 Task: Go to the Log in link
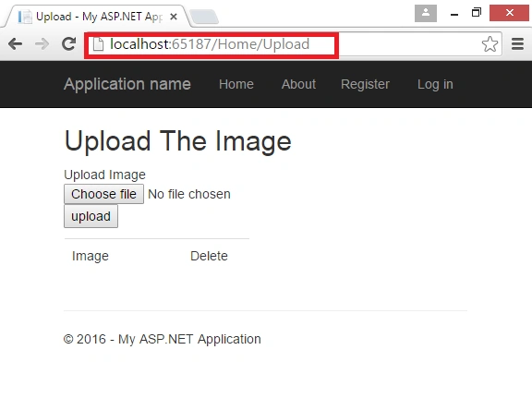435,84
